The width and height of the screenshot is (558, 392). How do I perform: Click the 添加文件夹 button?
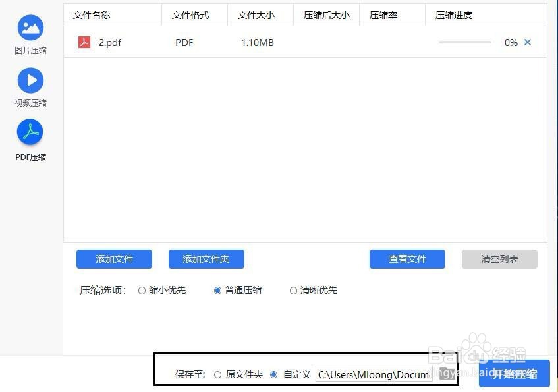[x=206, y=259]
